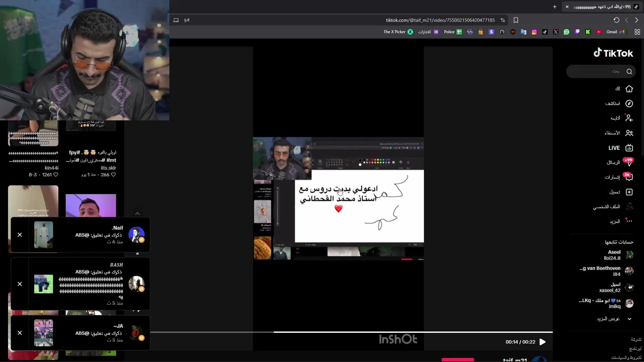Open the iits.sklr video author name

(x=108, y=168)
